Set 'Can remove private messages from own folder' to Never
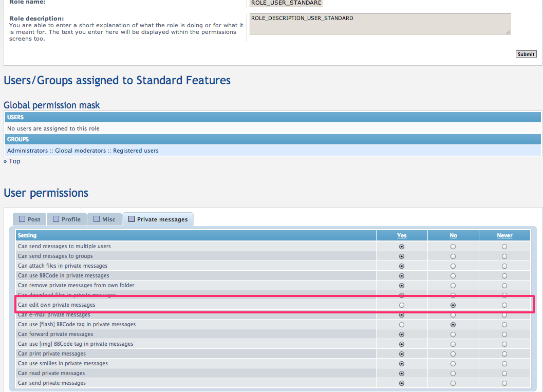The height and width of the screenshot is (392, 543). (504, 286)
